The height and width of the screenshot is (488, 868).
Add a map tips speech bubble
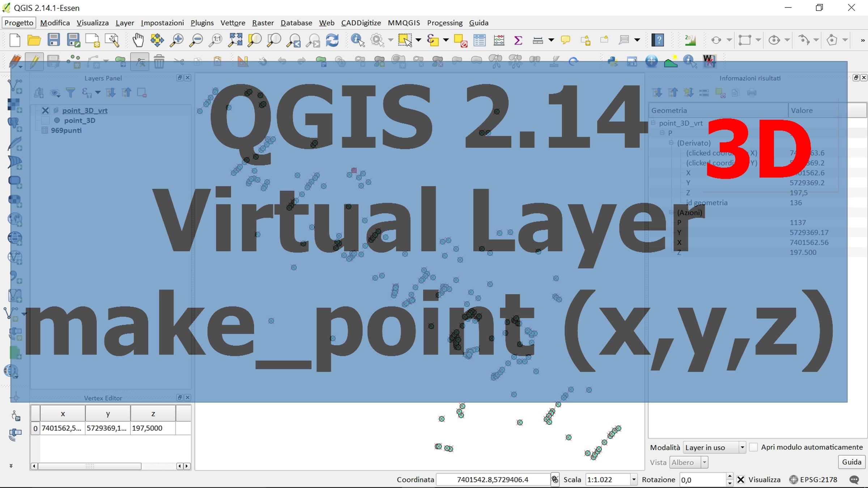pyautogui.click(x=565, y=40)
